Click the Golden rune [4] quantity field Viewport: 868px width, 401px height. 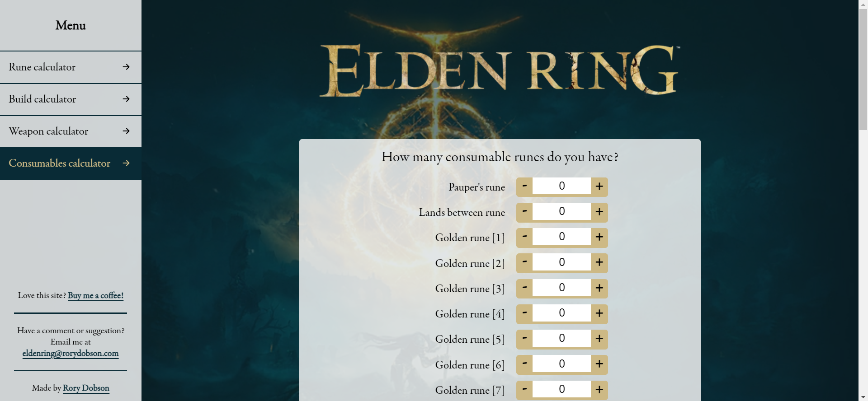tap(561, 313)
